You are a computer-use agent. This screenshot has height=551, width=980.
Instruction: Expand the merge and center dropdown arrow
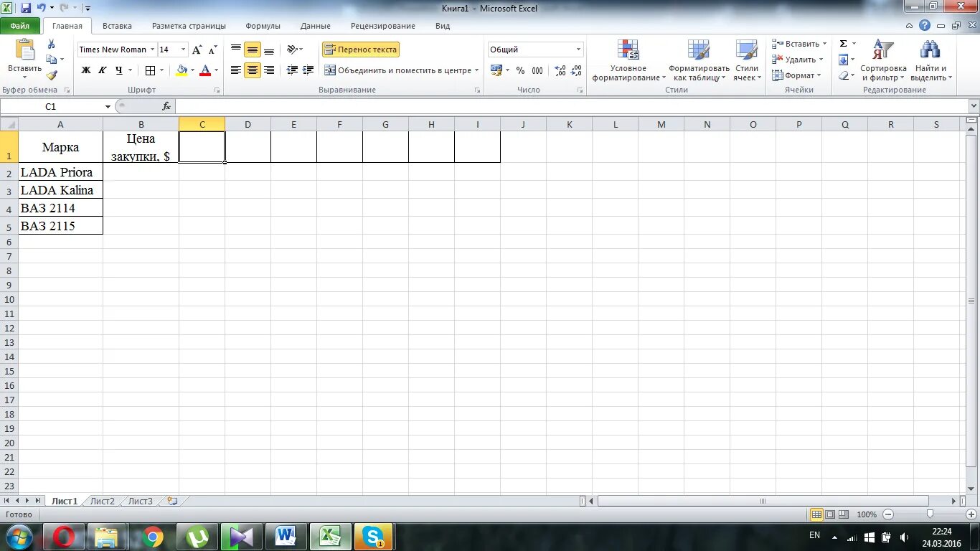(x=476, y=70)
